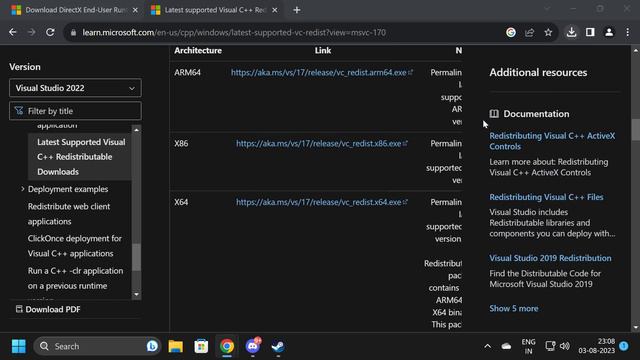The image size is (640, 360).
Task: Open ClickOnce deployment for Visual C++ applications
Action: pyautogui.click(x=75, y=246)
